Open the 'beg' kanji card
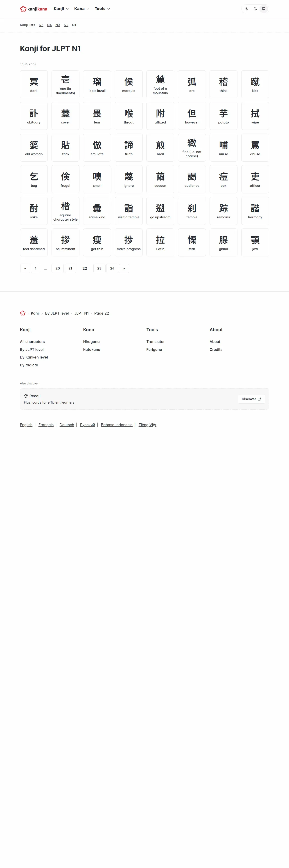 (34, 179)
